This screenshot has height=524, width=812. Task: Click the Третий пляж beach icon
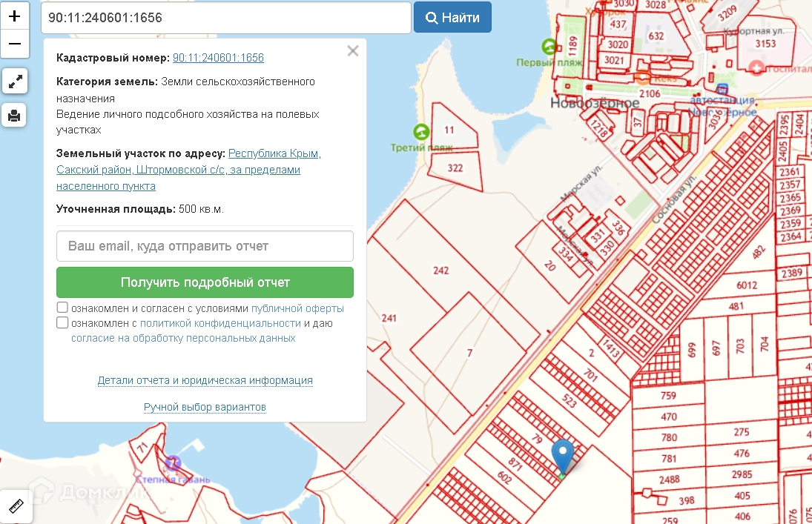(x=421, y=132)
